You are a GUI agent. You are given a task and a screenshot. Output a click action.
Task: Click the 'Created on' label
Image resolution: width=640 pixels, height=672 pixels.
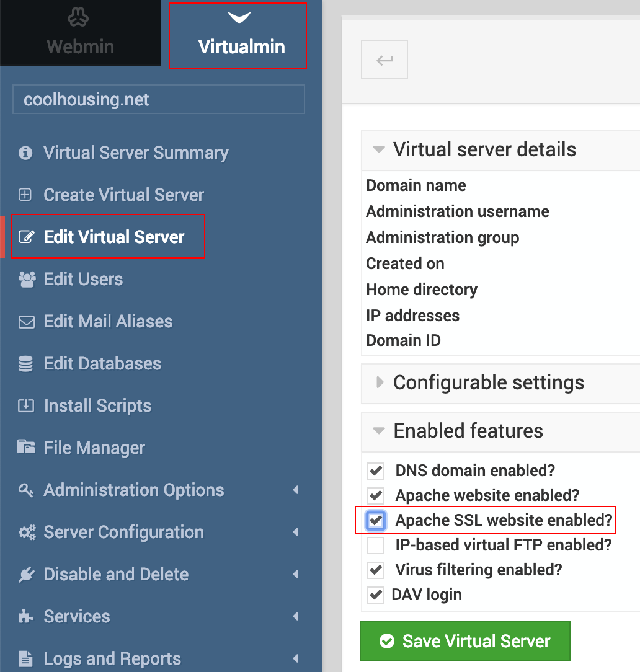pos(405,263)
